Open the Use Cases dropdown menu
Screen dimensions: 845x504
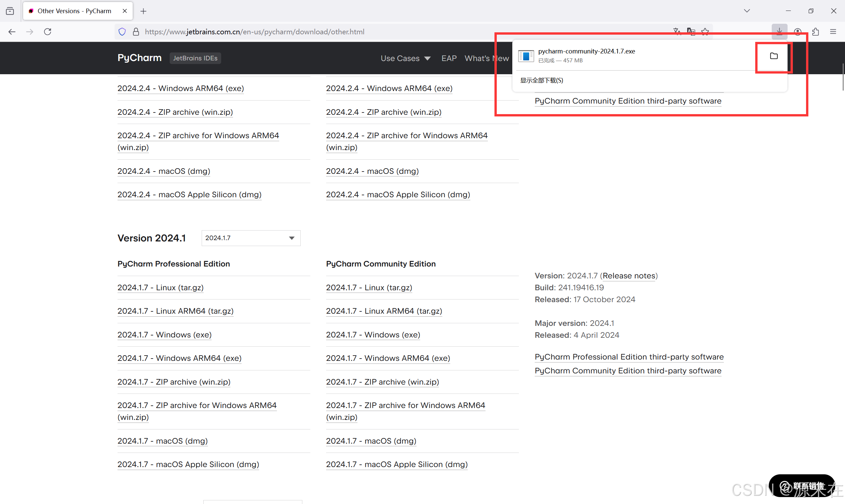[405, 58]
